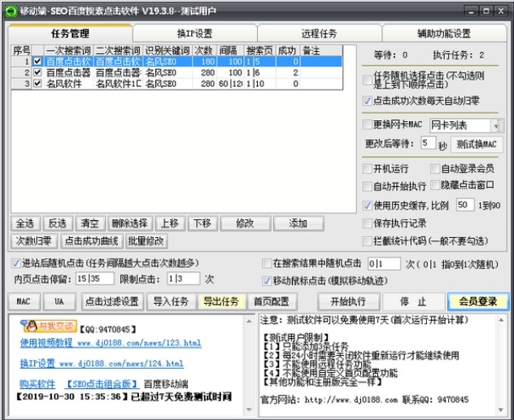Enable the 更换网卡MAC checkbox
The width and height of the screenshot is (514, 420).
click(x=368, y=125)
